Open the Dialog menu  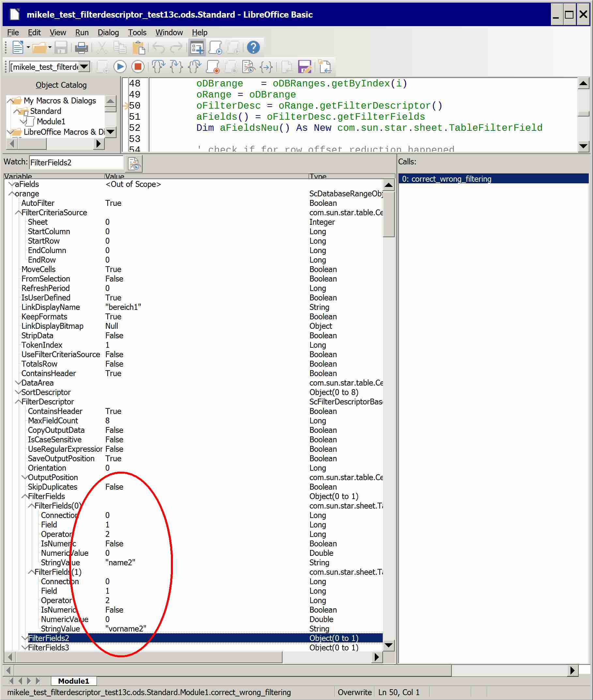[x=108, y=33]
